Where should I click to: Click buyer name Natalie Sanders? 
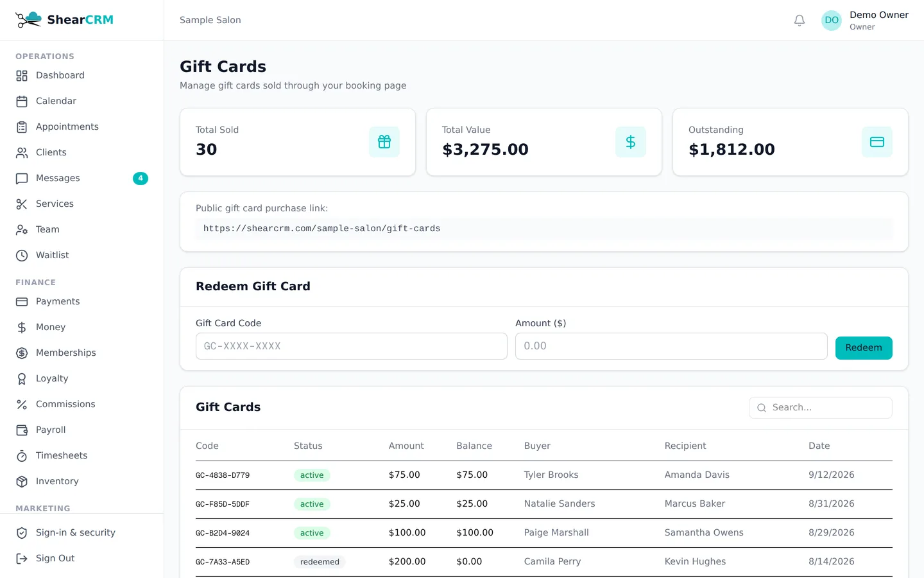(x=560, y=504)
